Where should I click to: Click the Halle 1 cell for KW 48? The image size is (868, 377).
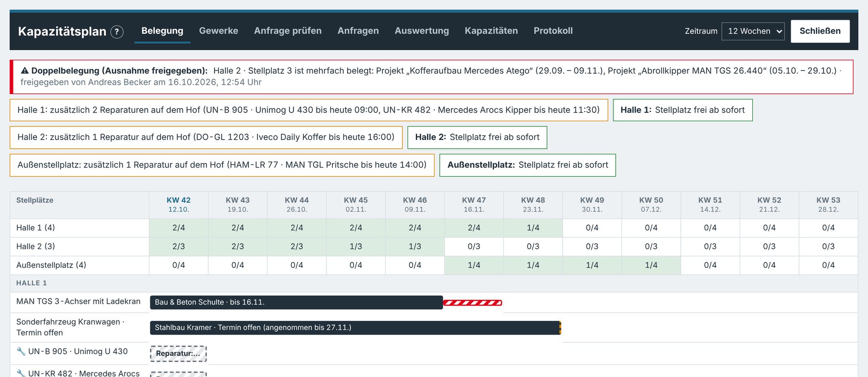click(x=533, y=228)
